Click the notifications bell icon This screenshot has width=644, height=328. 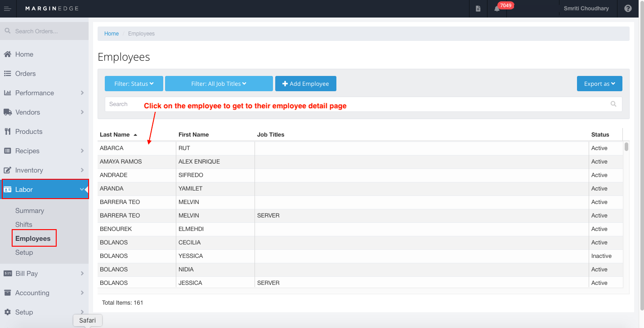tap(497, 9)
